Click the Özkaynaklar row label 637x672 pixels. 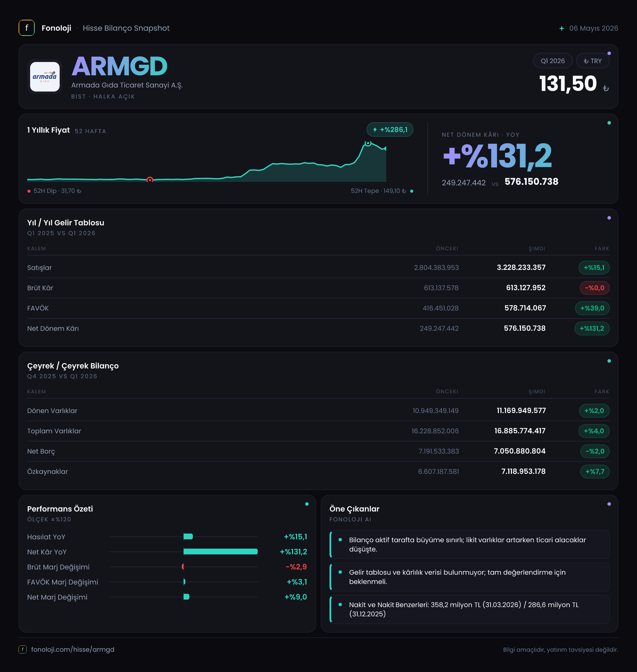click(x=47, y=472)
